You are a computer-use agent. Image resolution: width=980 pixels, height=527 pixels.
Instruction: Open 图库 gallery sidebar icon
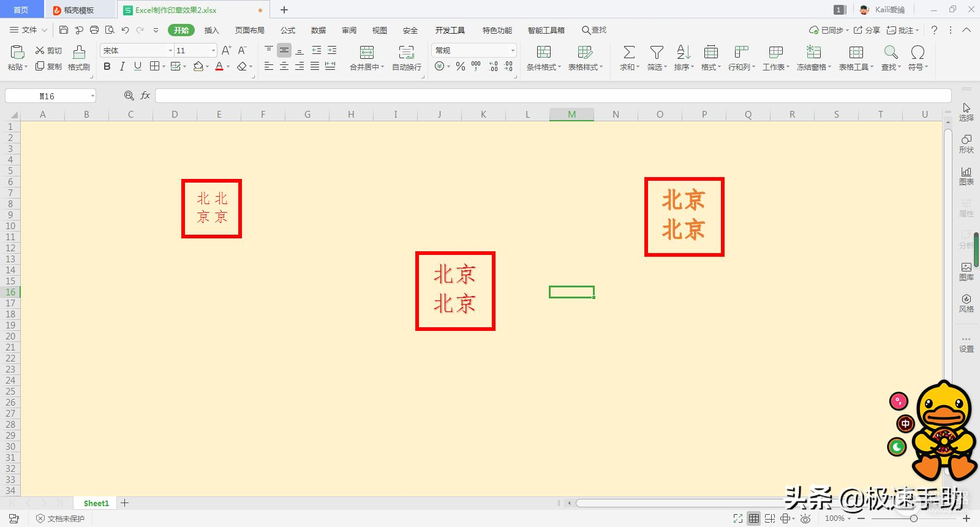[x=966, y=271]
